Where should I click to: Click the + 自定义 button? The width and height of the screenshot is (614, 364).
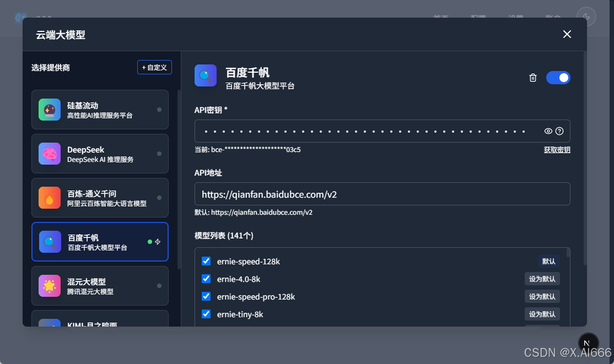(154, 67)
